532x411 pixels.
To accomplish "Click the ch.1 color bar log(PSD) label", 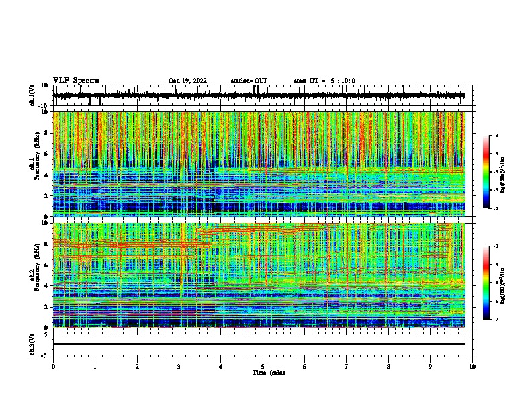I will click(503, 175).
